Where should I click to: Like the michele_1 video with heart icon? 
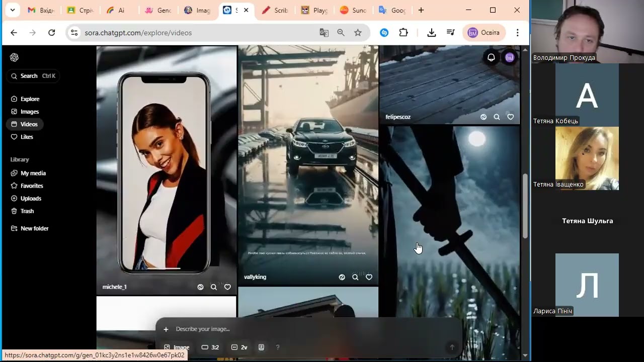click(227, 287)
